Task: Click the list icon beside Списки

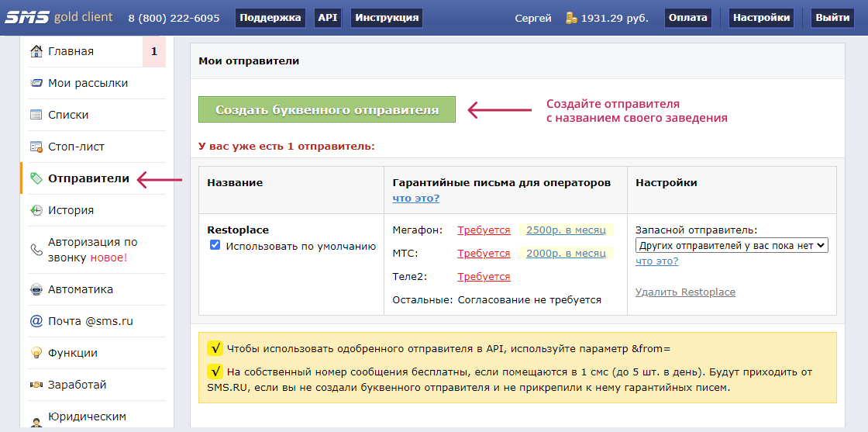Action: point(36,116)
